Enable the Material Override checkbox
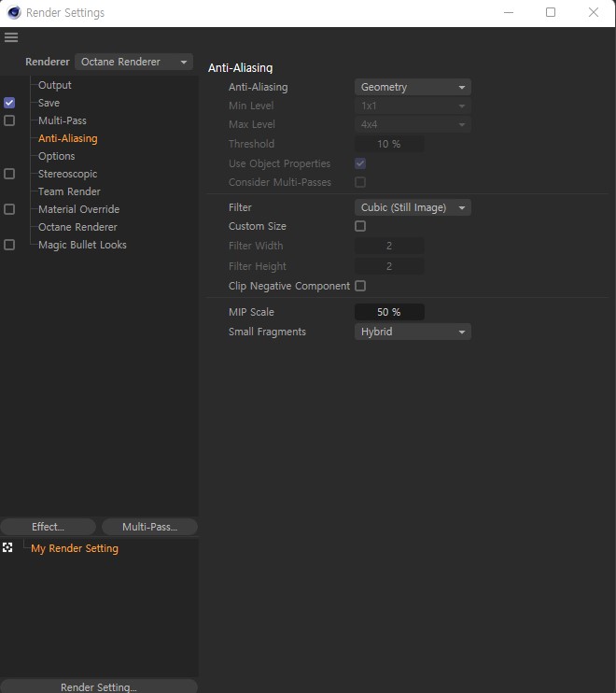This screenshot has height=693, width=616. (x=9, y=209)
